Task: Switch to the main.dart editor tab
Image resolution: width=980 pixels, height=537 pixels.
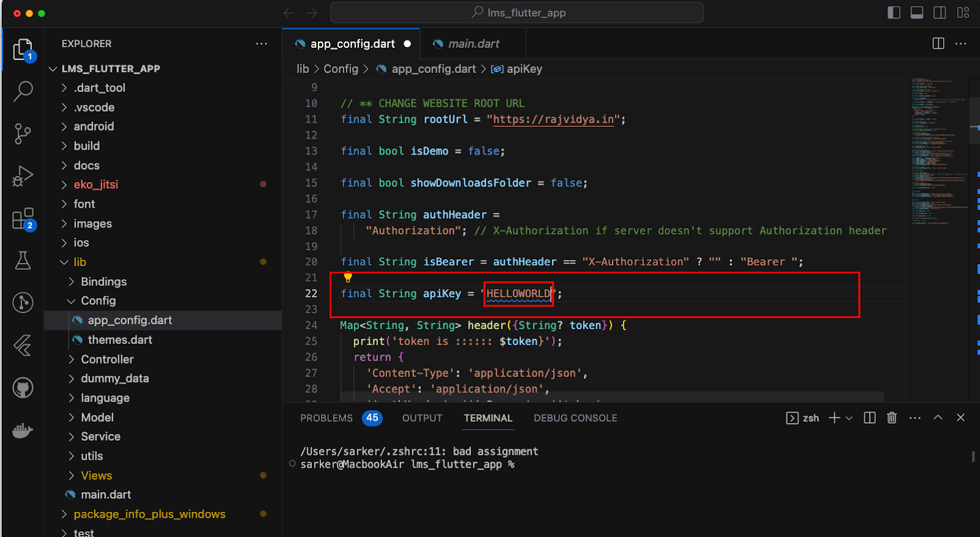Action: tap(473, 44)
